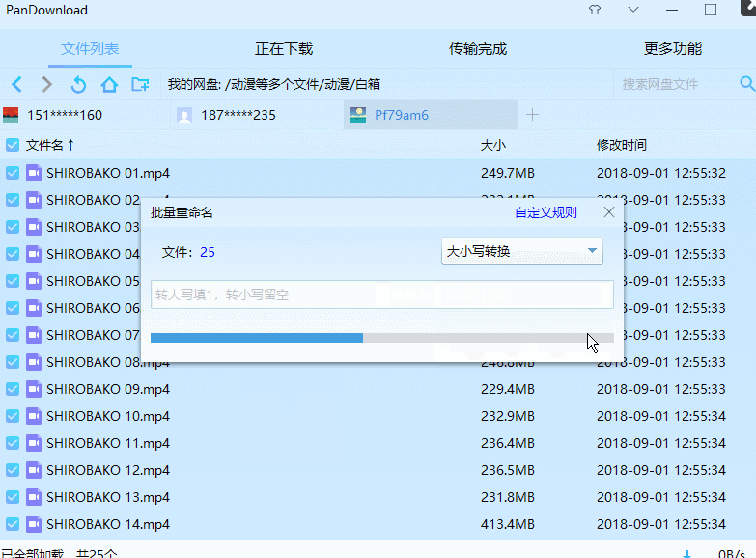
Task: Sort by the 修改时间 column header
Action: click(x=622, y=145)
